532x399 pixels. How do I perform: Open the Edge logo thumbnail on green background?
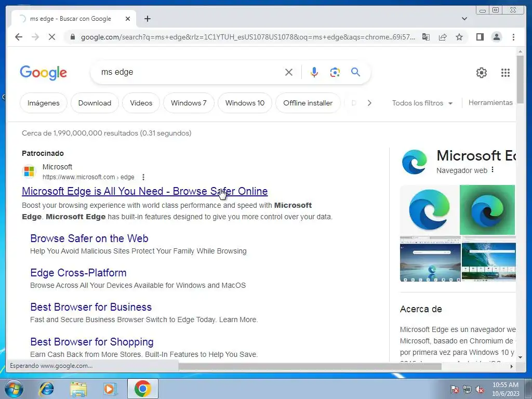coord(487,210)
